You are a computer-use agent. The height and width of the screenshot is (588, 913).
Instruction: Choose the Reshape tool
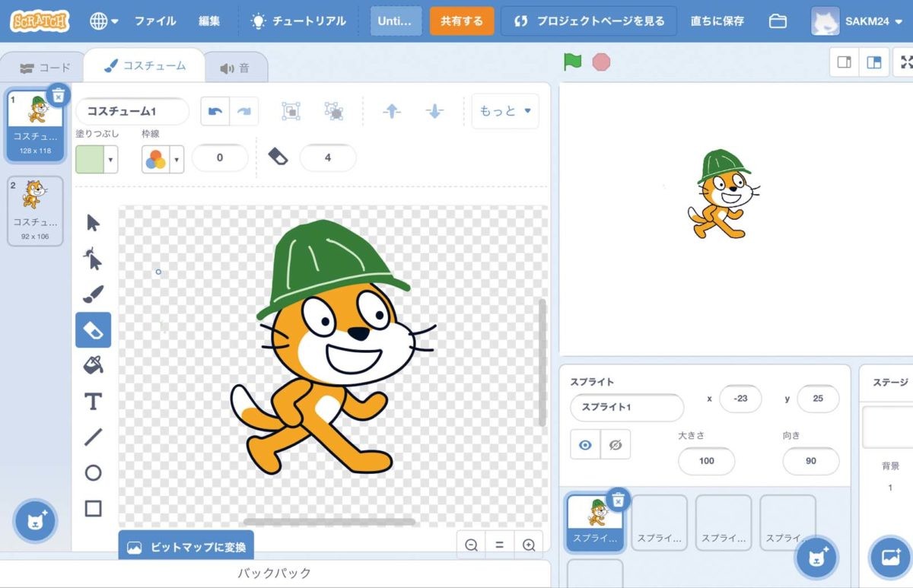coord(93,259)
